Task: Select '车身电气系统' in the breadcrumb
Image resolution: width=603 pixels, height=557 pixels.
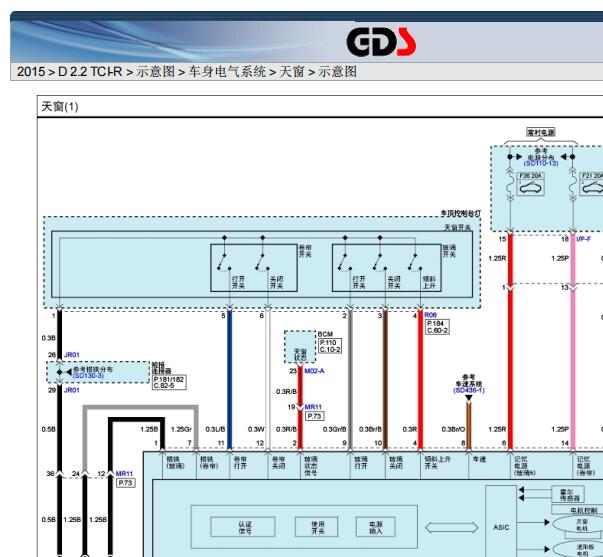Action: 227,72
